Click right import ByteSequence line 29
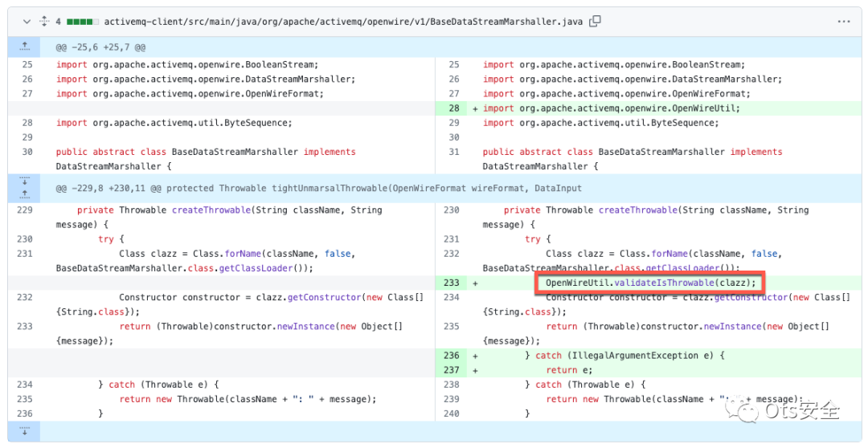The height and width of the screenshot is (448, 868). coord(600,123)
